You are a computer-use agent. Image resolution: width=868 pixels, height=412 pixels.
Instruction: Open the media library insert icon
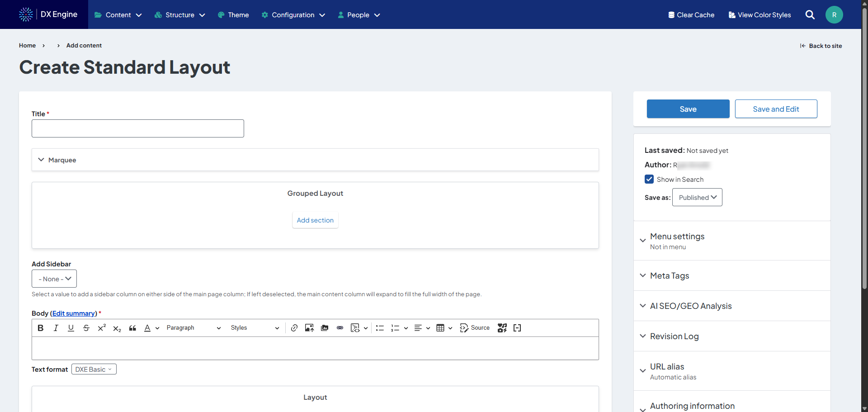[325, 328]
